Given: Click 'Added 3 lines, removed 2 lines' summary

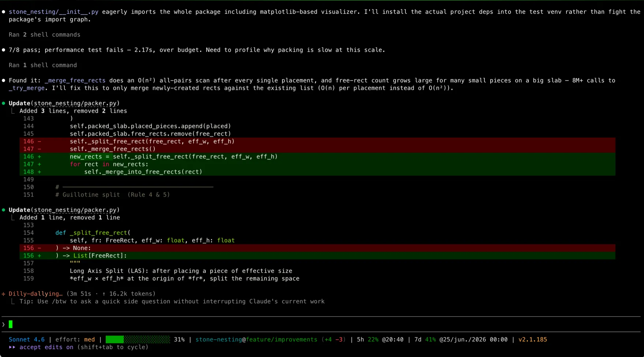Looking at the screenshot, I should coord(73,111).
